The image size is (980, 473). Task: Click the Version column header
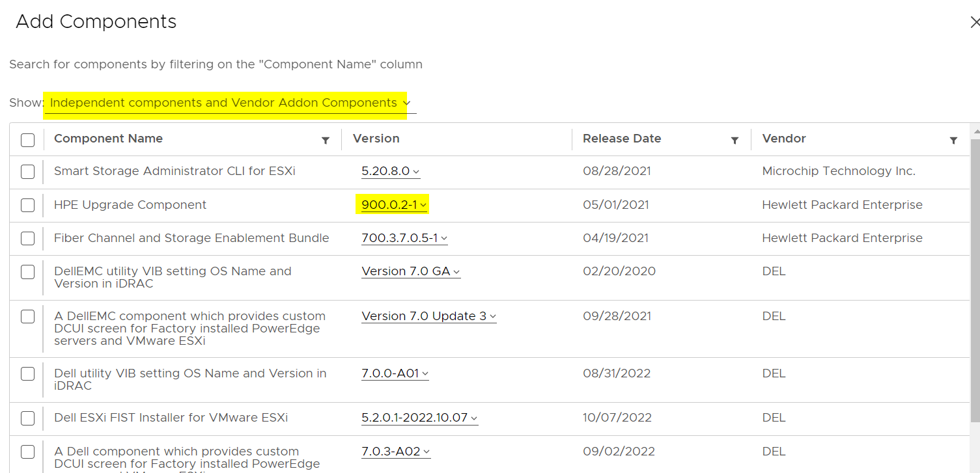376,139
